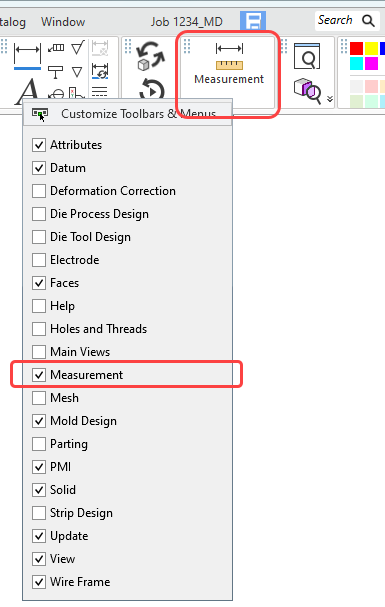The image size is (385, 607).
Task: Click the surface finish checkmark symbol icon
Action: (x=78, y=48)
